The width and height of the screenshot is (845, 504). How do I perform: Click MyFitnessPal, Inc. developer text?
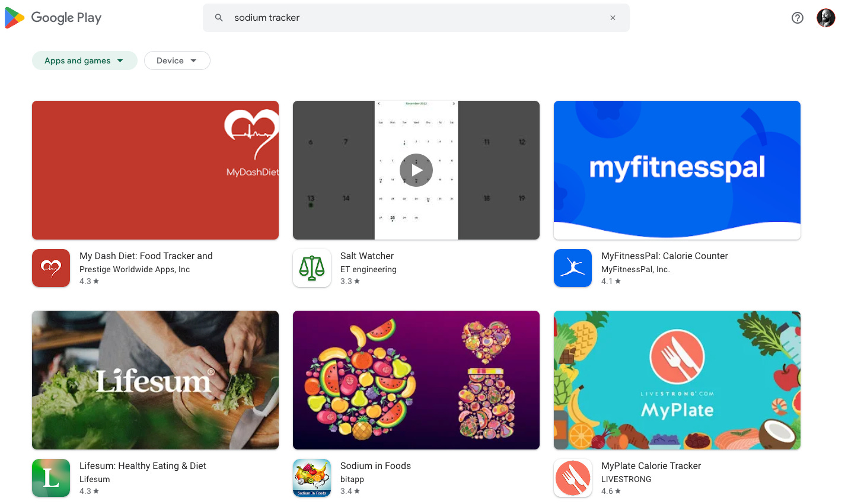click(x=636, y=269)
